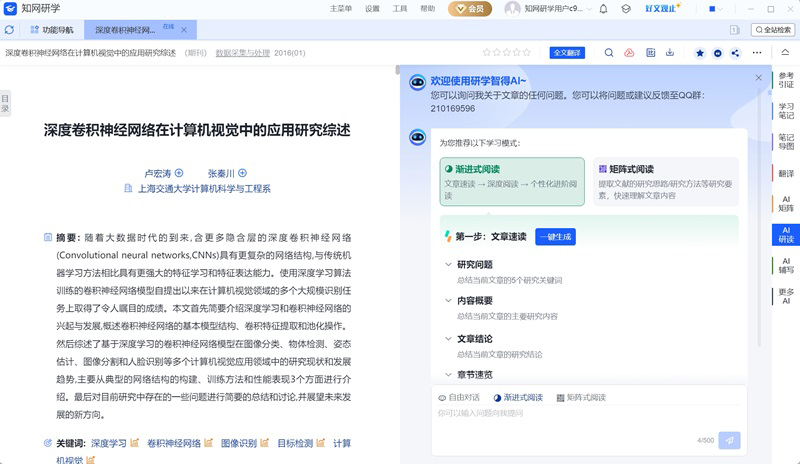Screen dimensions: 800x464
Task: Open the 上海交通大学计算机科学与工程系 affiliation link
Action: click(204, 189)
